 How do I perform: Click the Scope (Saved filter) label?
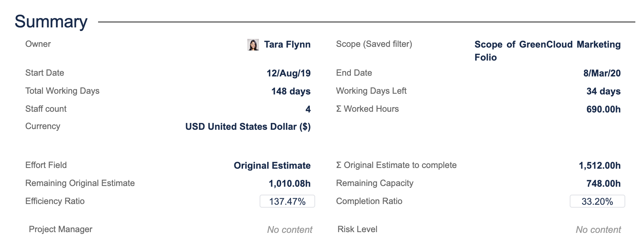(x=374, y=44)
